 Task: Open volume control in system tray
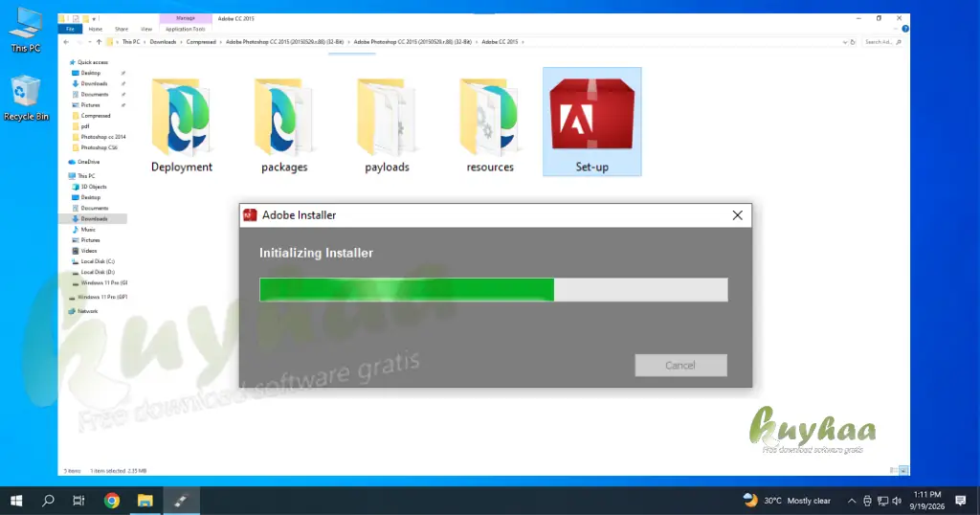click(x=897, y=501)
